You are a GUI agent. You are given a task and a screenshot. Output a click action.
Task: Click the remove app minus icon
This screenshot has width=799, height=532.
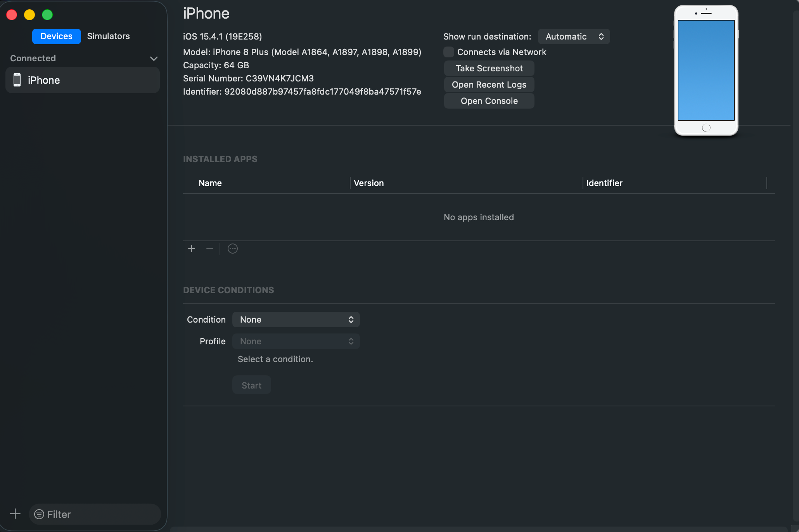tap(210, 249)
